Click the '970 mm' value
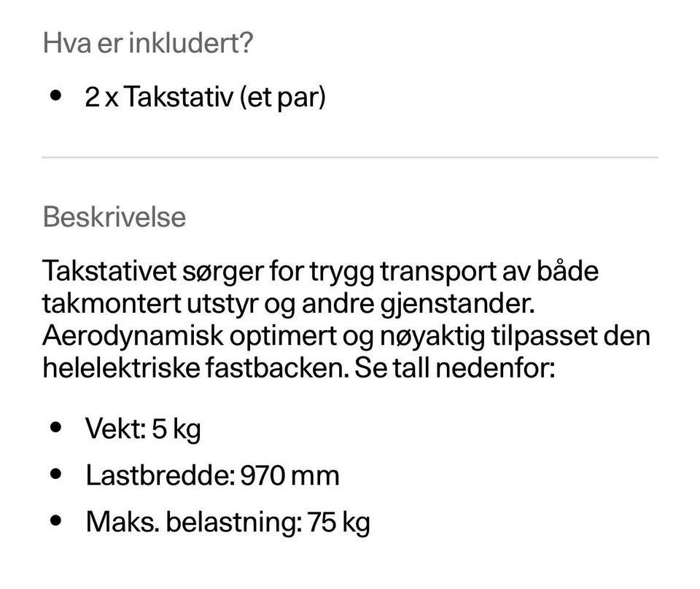This screenshot has width=700, height=589. [x=289, y=475]
